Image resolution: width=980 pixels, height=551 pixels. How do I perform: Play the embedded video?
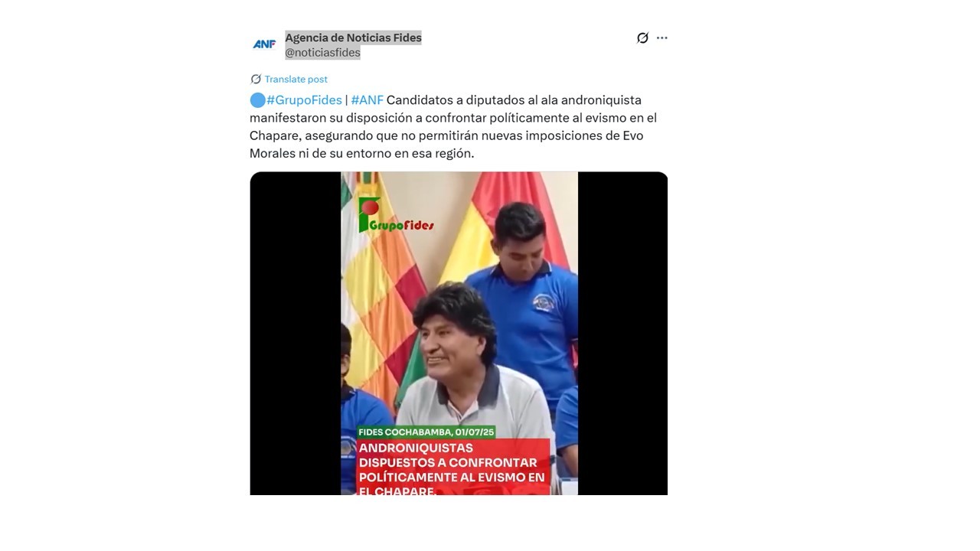pyautogui.click(x=459, y=333)
